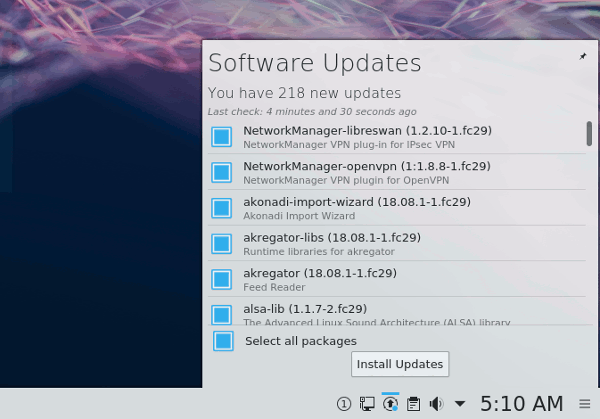The image size is (600, 419).
Task: Open the clipboard tray icon
Action: pos(413,404)
